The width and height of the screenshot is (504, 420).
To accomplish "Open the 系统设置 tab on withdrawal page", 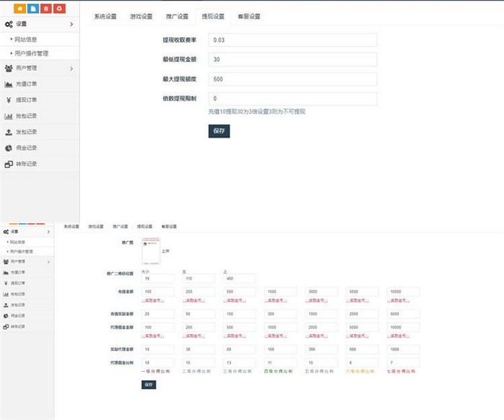I will pos(106,16).
